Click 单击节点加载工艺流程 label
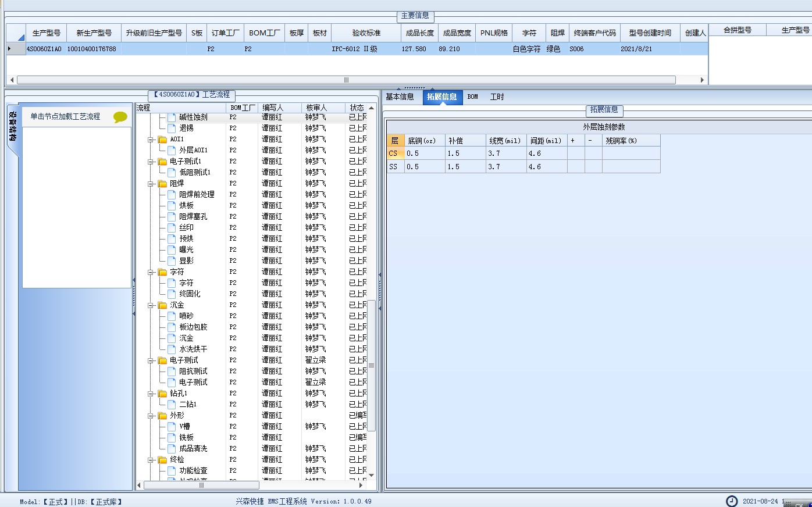 click(x=65, y=117)
